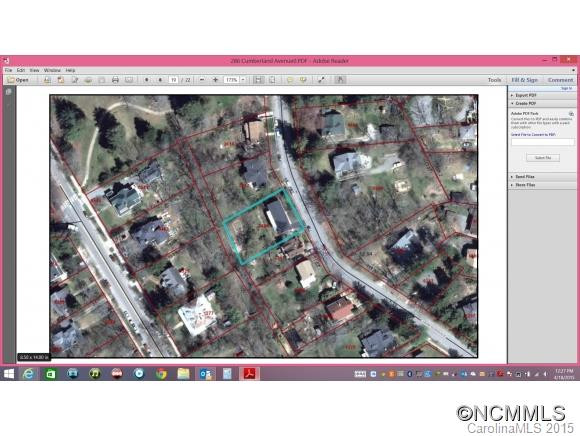Open the Windows Start button

9,374
